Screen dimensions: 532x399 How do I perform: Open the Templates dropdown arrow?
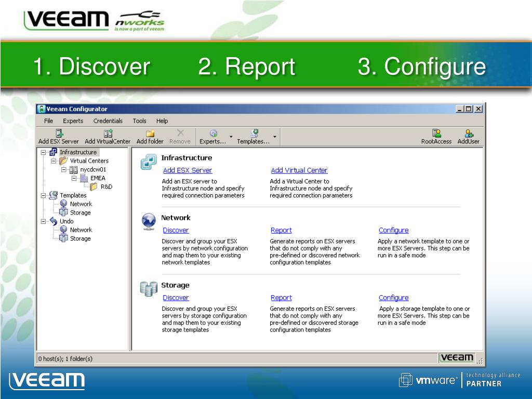tap(275, 137)
